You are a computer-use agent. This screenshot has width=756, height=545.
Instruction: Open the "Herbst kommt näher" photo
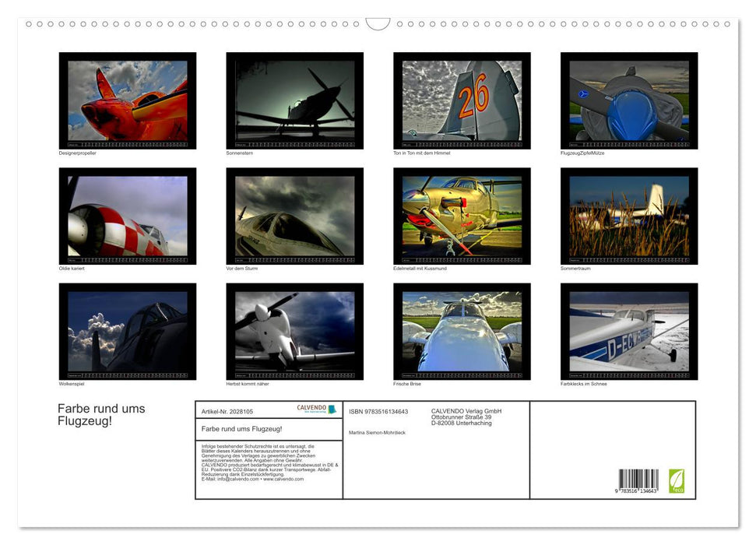click(x=294, y=331)
